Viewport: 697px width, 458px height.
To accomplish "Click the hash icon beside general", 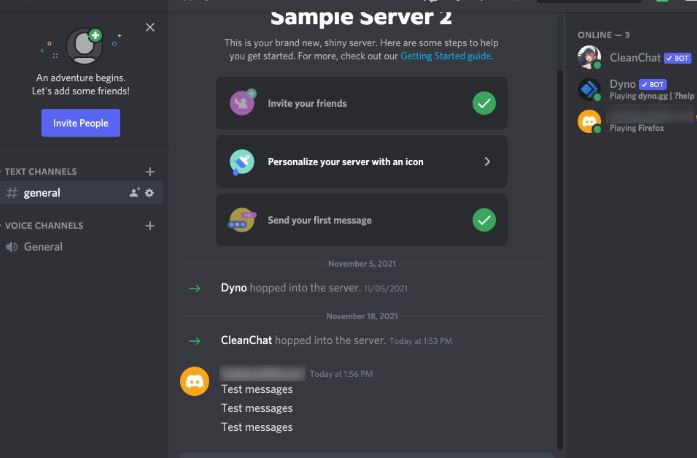I will tap(12, 193).
